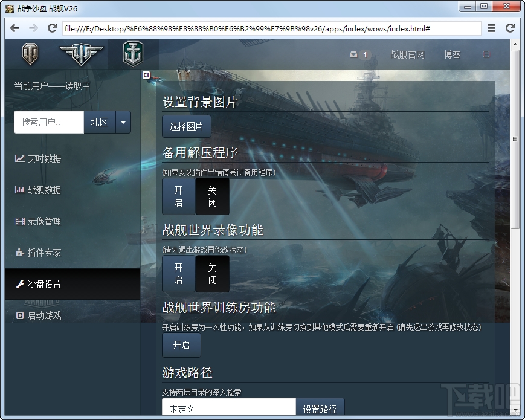The height and width of the screenshot is (420, 525).
Task: Click the 支持两层目录的深入检索 note
Action: coord(202,392)
